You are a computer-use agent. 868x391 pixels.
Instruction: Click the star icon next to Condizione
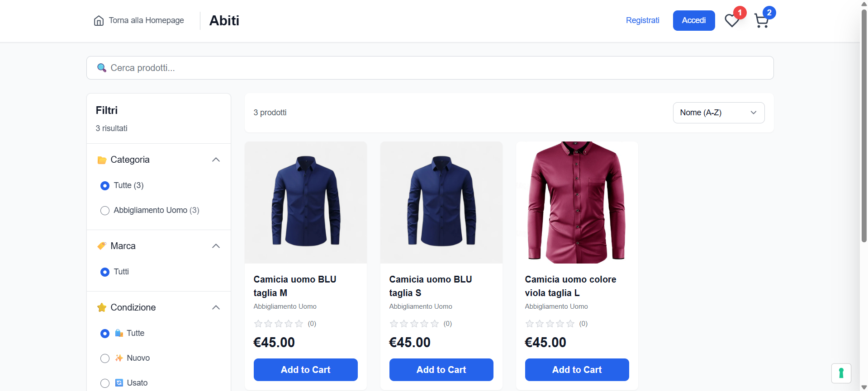[101, 307]
